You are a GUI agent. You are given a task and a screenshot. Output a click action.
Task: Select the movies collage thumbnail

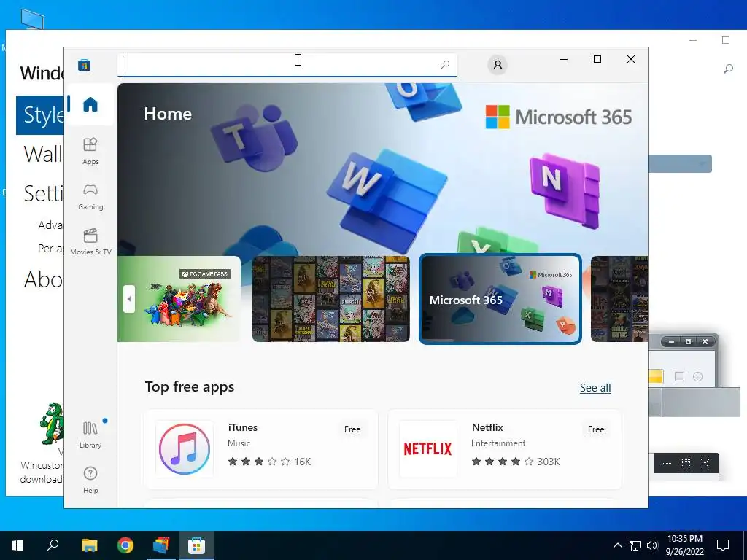point(330,299)
